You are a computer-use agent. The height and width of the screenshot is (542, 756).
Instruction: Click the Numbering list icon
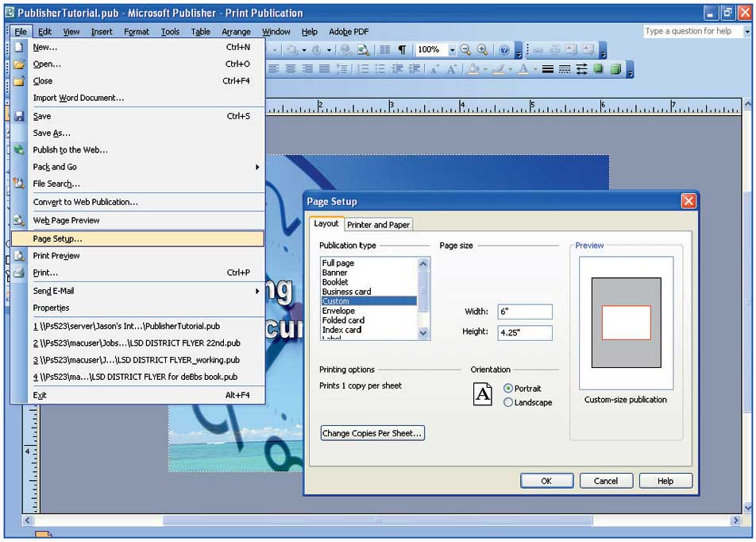click(363, 69)
